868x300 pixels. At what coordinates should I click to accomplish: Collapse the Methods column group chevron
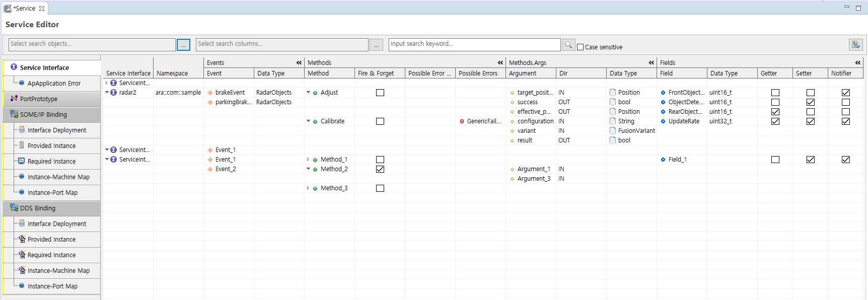coord(500,63)
